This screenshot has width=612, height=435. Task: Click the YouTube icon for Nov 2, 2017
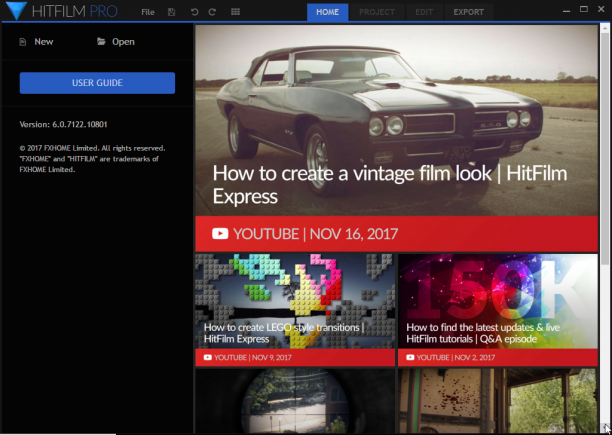[410, 357]
